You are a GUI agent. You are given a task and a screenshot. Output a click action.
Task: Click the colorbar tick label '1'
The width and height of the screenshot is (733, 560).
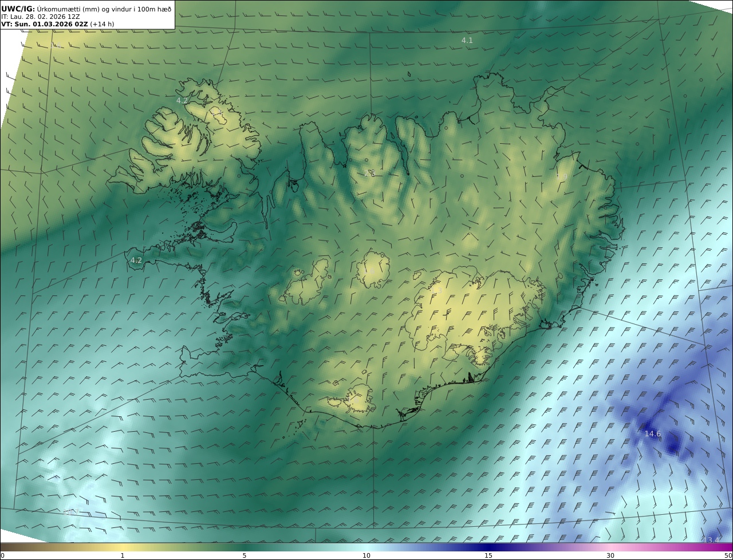coord(123,555)
